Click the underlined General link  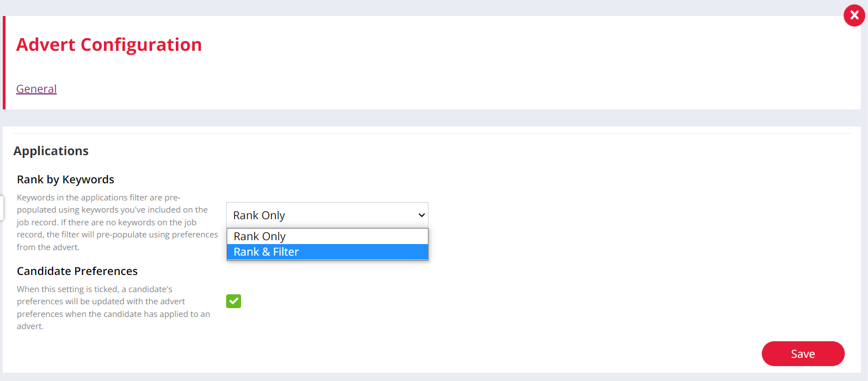[x=36, y=88]
